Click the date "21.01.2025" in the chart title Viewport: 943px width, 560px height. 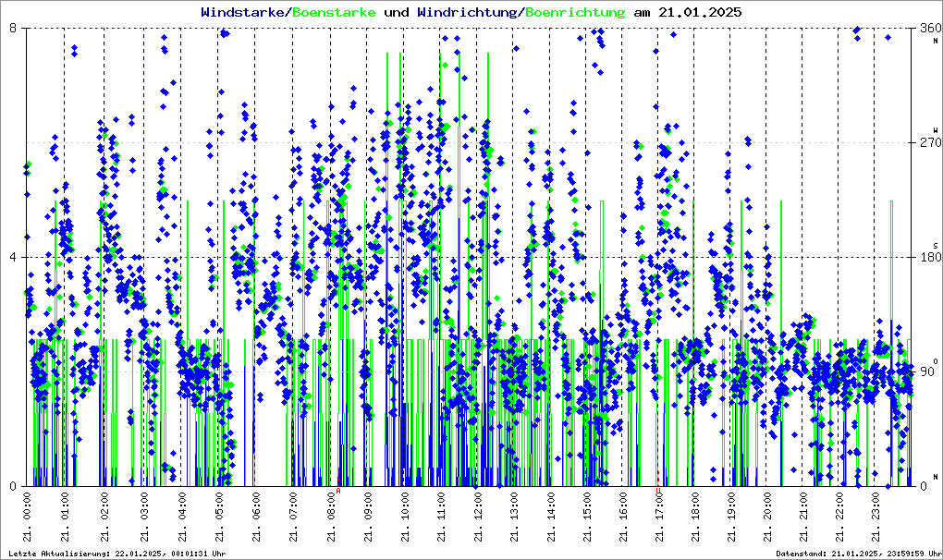(x=700, y=13)
